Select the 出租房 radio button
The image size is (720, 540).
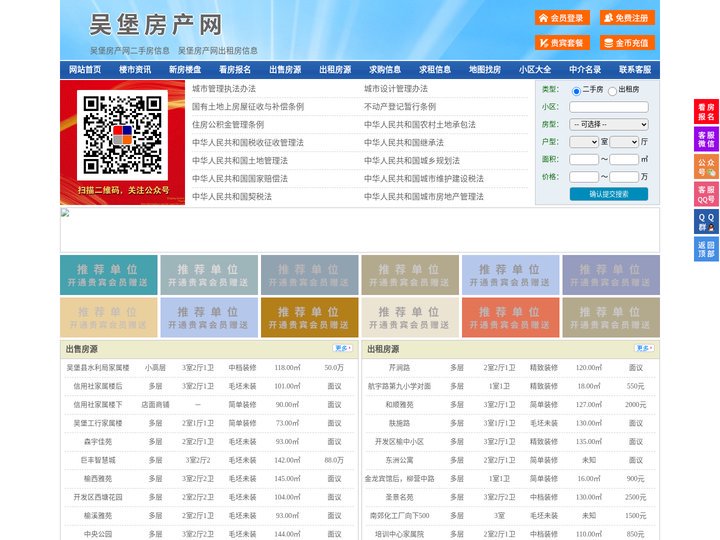pos(612,91)
